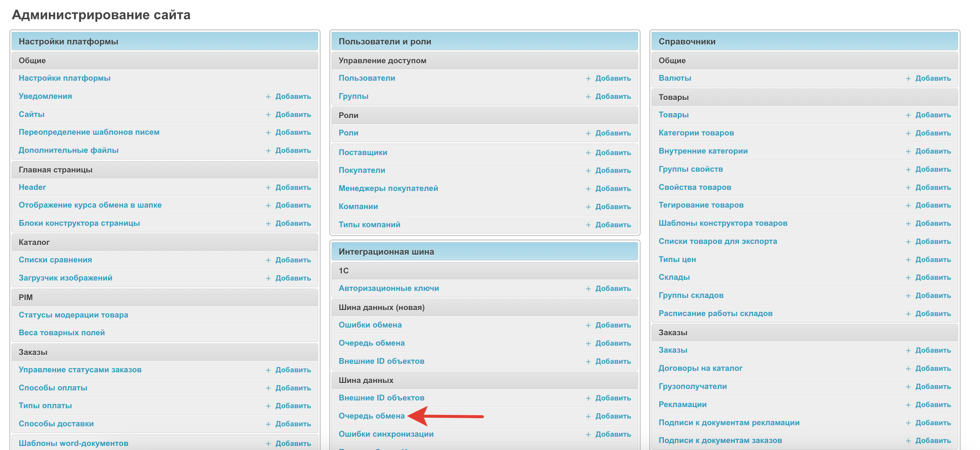Screen dimensions: 980x450
Task: Add a new Группы entry
Action: 613,97
